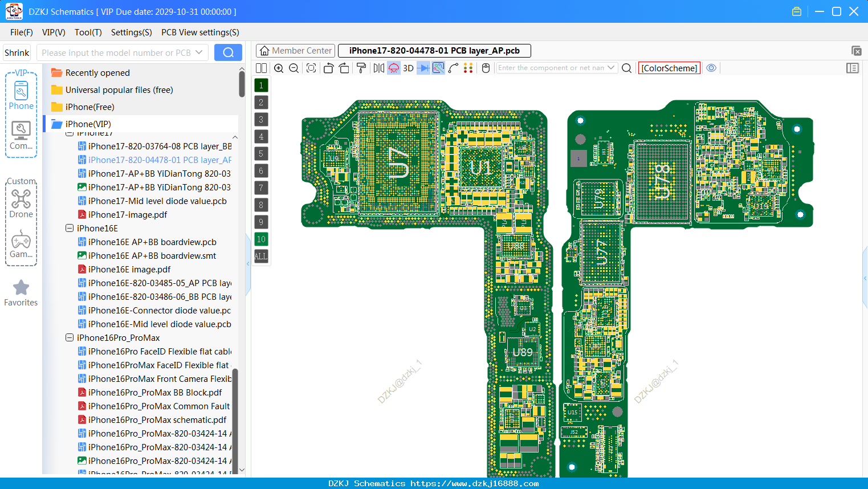868x489 pixels.
Task: Select layer 1 toggle
Action: [261, 85]
